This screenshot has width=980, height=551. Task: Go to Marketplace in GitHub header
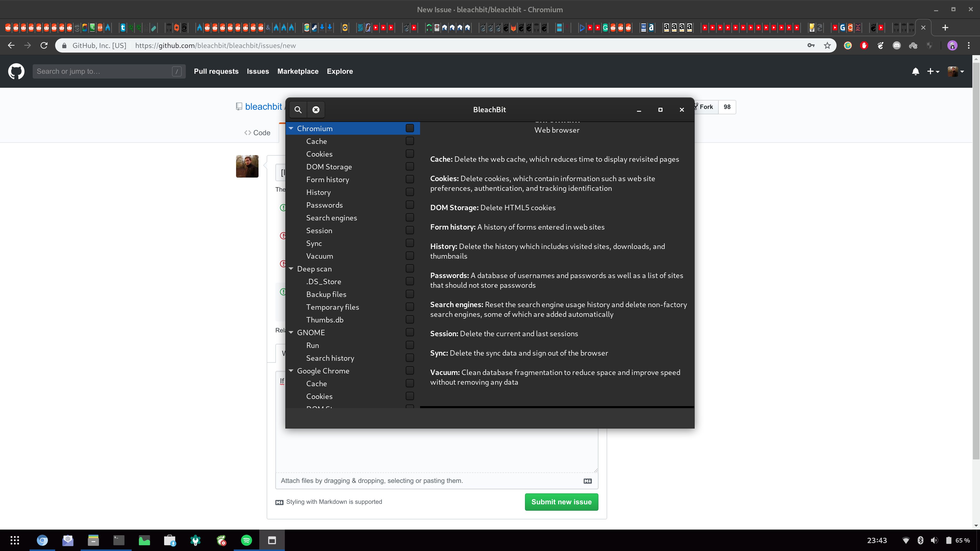coord(298,71)
